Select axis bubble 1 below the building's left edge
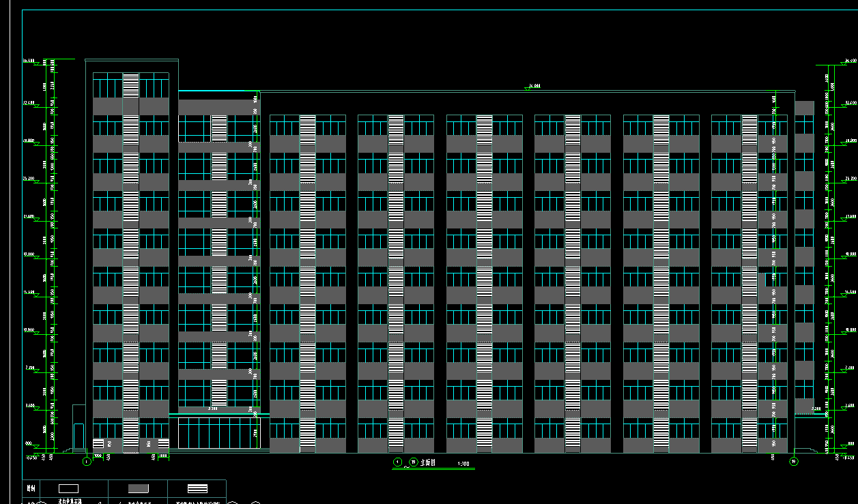858x504 pixels. 87,462
